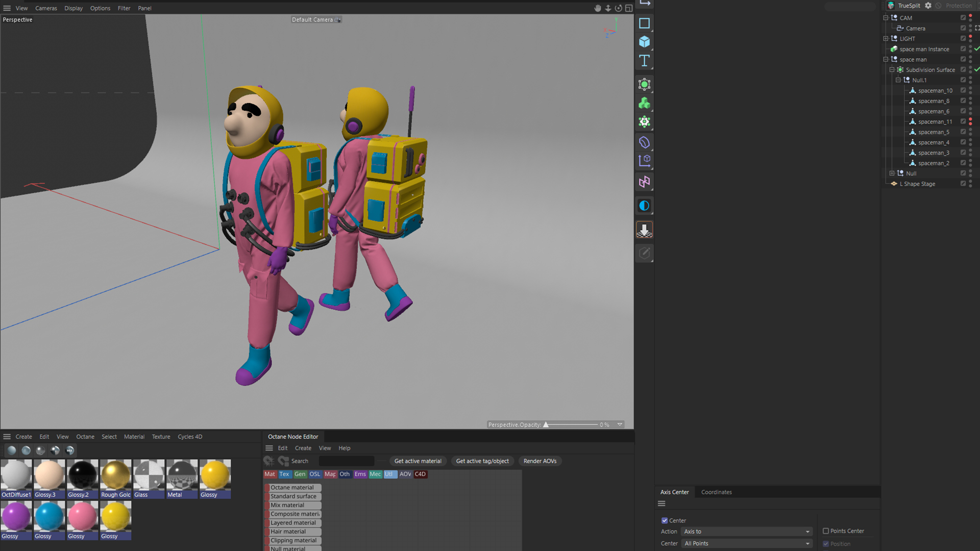Open the Center 'All Points' dropdown
The height and width of the screenshot is (551, 980).
tap(746, 543)
